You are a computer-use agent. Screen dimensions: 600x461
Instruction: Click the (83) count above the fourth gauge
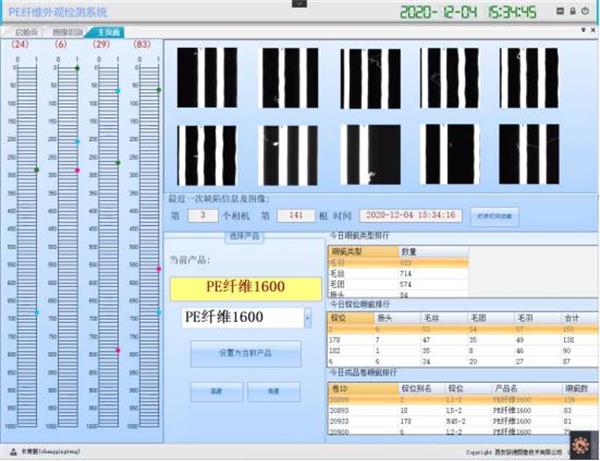tap(142, 44)
